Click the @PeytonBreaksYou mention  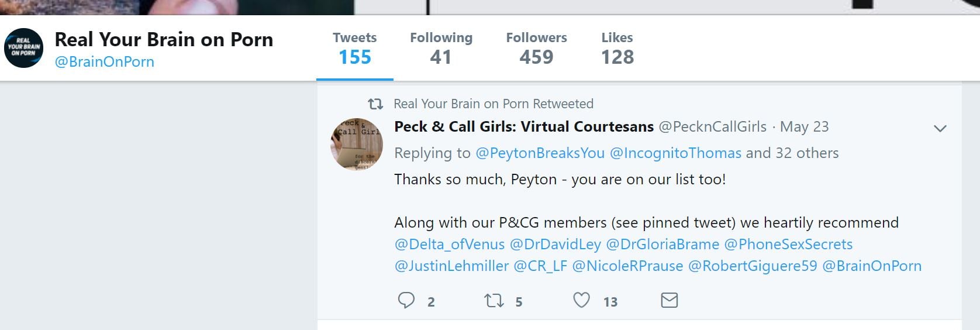click(x=540, y=153)
